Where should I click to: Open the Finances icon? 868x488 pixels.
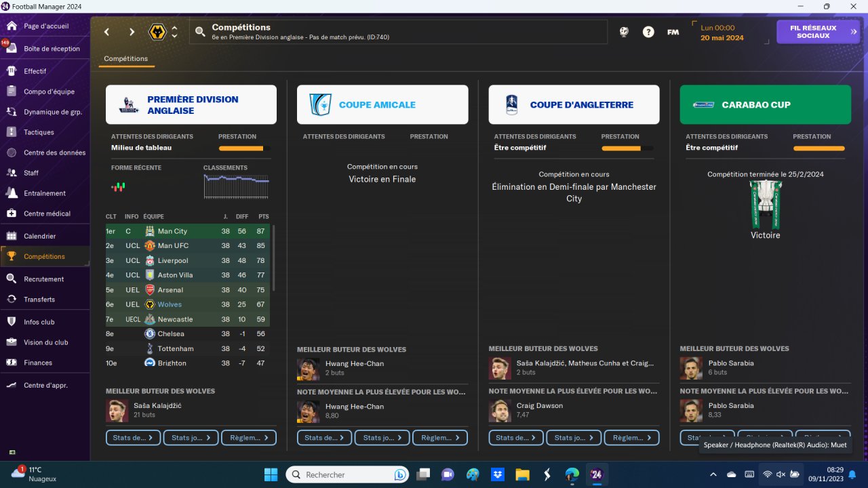tap(12, 363)
